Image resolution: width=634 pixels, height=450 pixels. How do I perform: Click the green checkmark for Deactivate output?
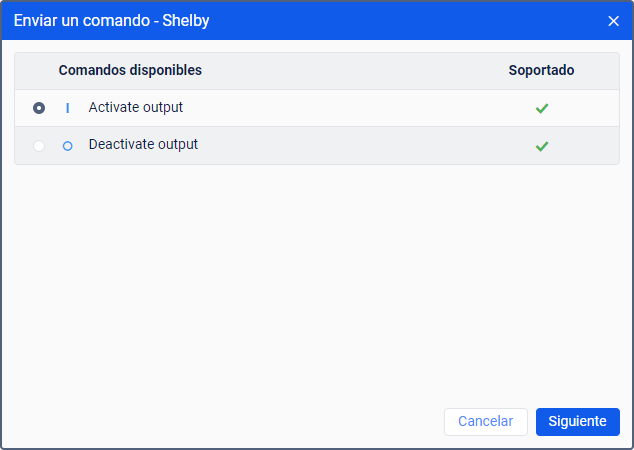(x=541, y=145)
